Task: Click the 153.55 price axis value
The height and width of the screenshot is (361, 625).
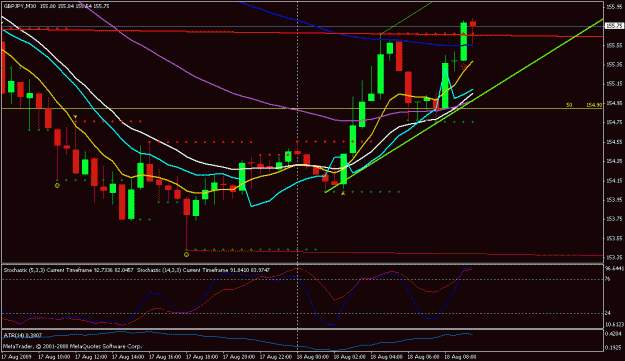Action: click(614, 239)
